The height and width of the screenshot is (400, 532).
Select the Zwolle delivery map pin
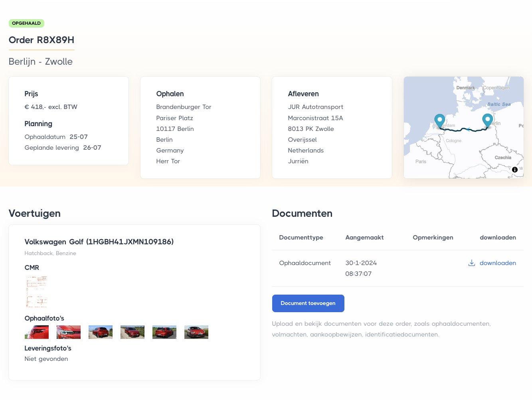[x=439, y=120]
